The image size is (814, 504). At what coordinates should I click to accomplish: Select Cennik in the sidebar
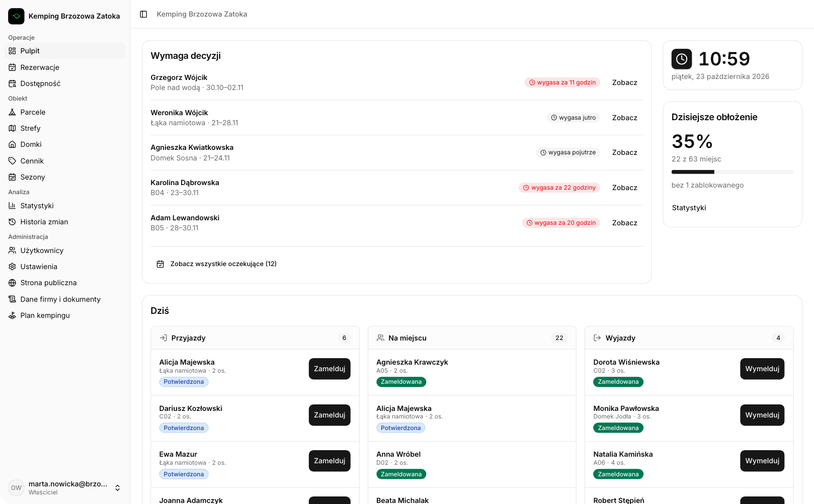click(x=65, y=161)
